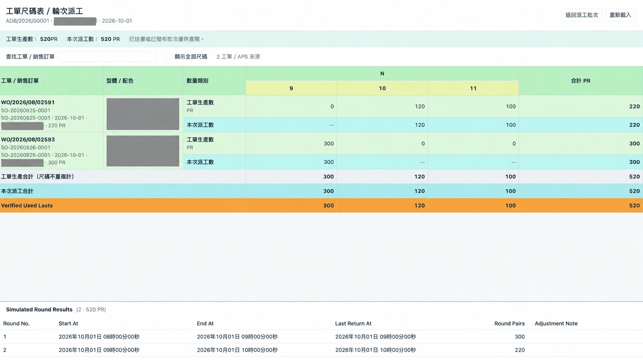Click the size 10 column header
643x364 pixels.
tap(382, 88)
